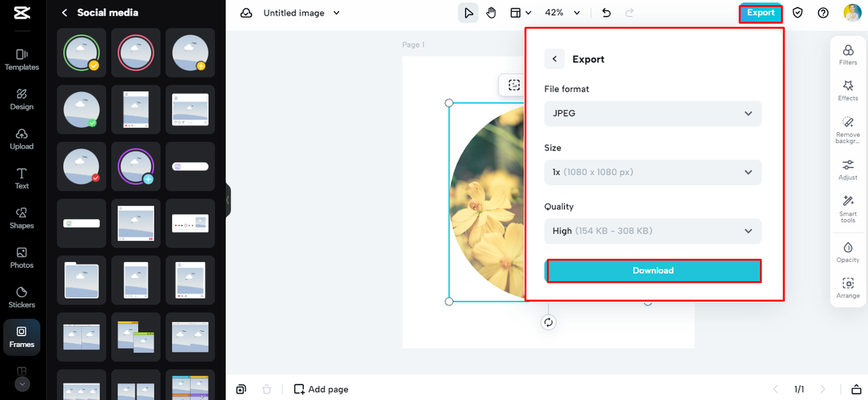Expand the Size 1x dropdown
The height and width of the screenshot is (400, 868).
[653, 172]
